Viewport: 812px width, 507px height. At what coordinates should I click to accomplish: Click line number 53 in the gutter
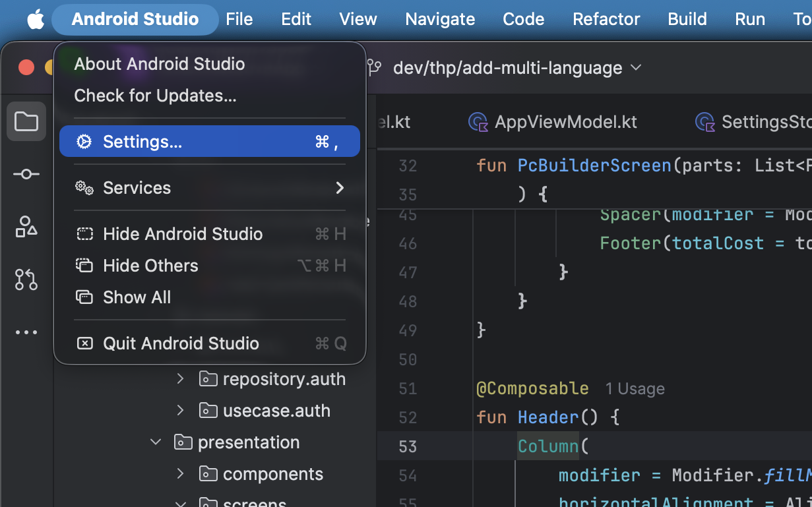click(408, 446)
